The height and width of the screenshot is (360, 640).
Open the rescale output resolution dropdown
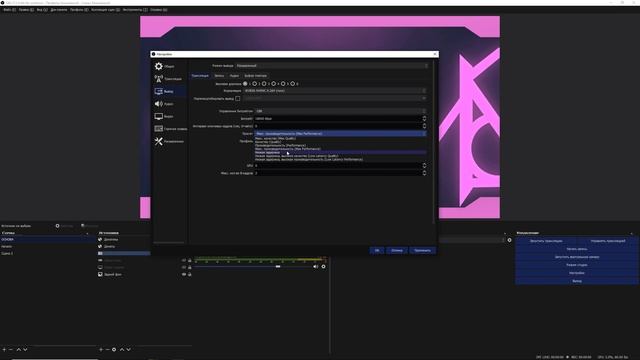(335, 98)
